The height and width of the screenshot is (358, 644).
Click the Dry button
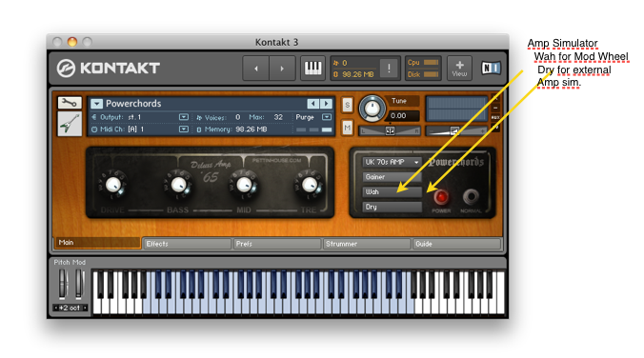point(392,207)
